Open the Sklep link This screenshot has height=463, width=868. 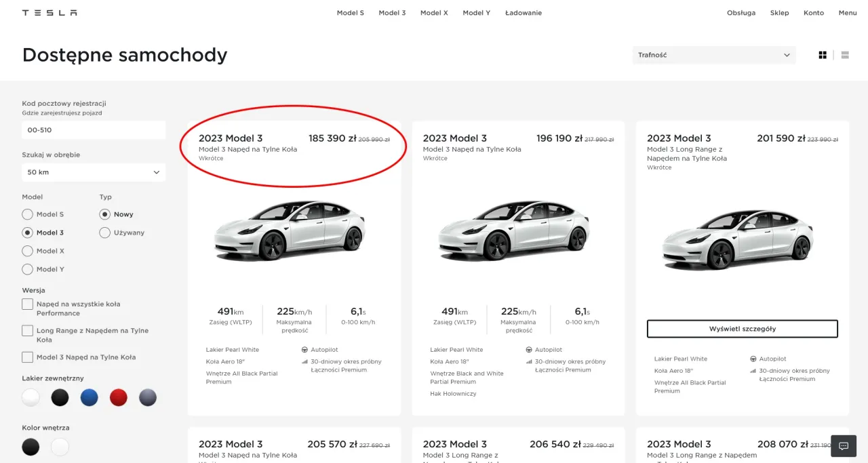(x=779, y=12)
